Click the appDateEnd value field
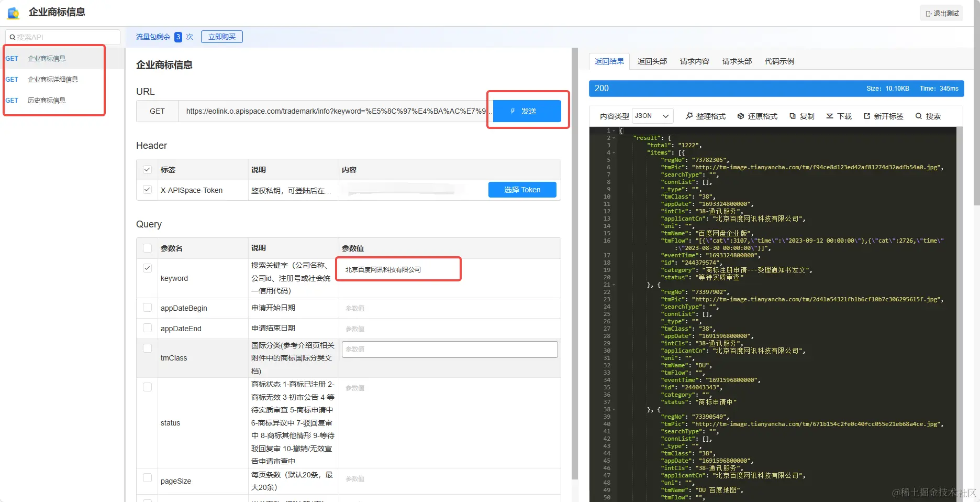The height and width of the screenshot is (502, 980). tap(450, 329)
